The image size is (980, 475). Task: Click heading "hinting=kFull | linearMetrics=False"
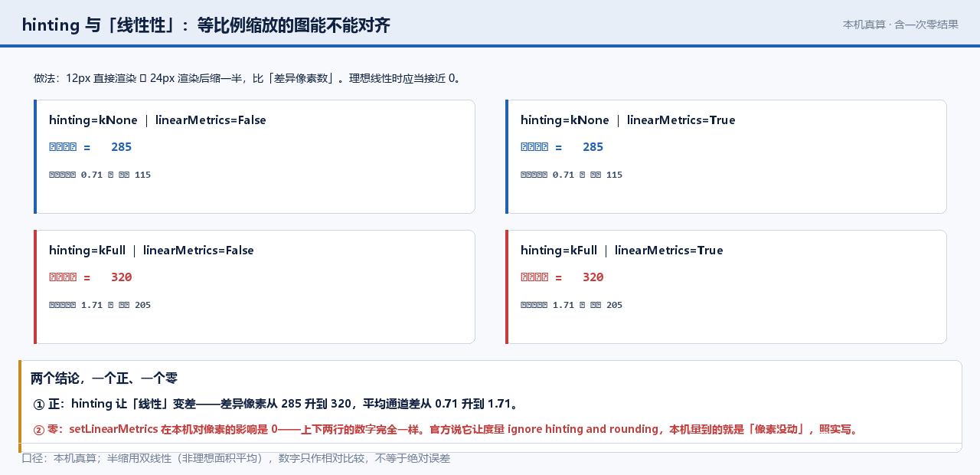(x=152, y=251)
